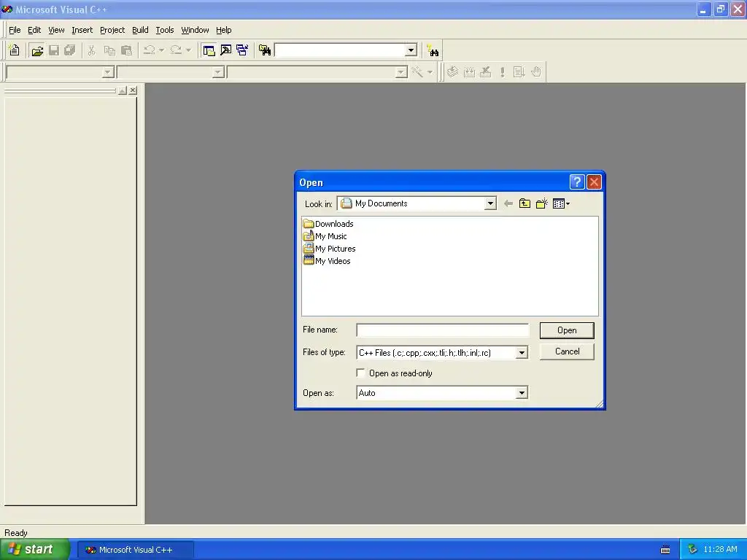Expand the Look in My Documents dropdown
Screen dimensions: 747x560
[x=490, y=204]
